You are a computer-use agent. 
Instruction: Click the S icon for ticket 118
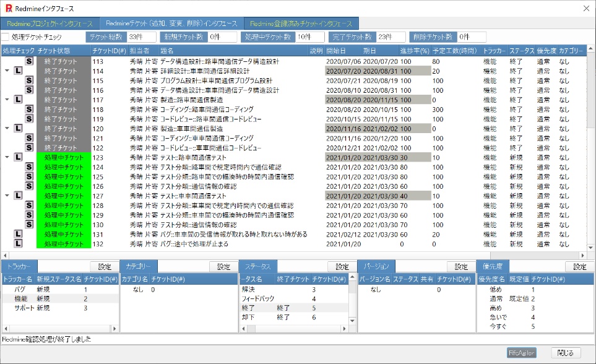coord(29,109)
